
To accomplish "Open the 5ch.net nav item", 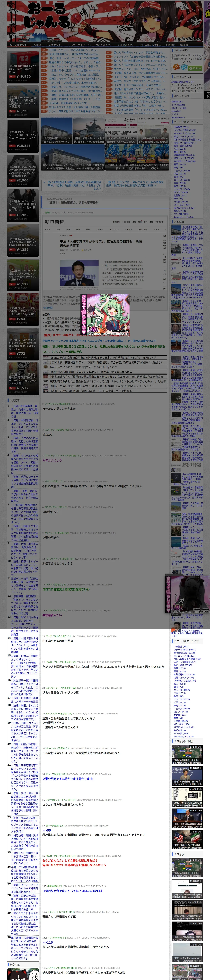I will (171, 45).
